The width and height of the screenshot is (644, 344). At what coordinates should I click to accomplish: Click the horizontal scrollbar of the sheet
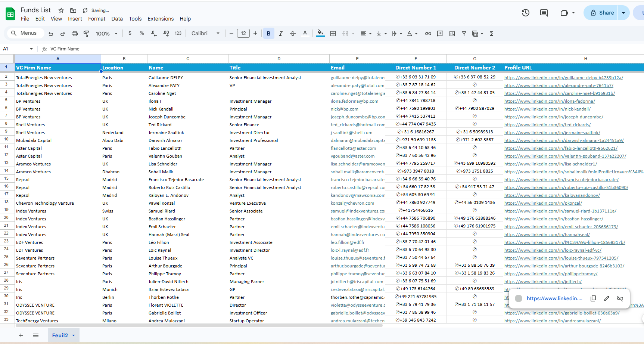(199, 326)
